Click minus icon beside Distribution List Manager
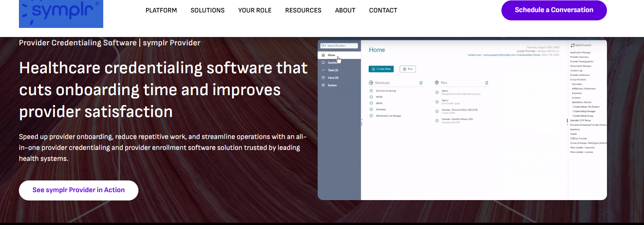This screenshot has height=225, width=644. click(x=371, y=116)
